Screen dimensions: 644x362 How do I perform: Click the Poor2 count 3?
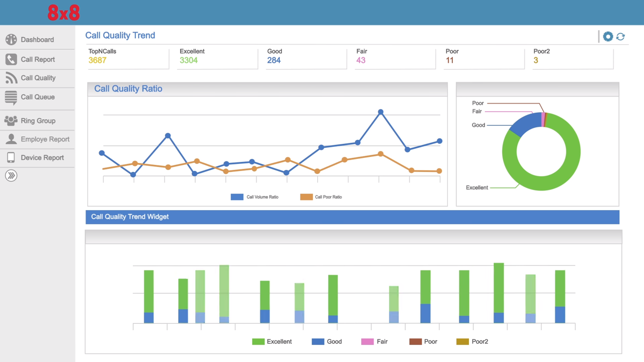[x=536, y=60]
